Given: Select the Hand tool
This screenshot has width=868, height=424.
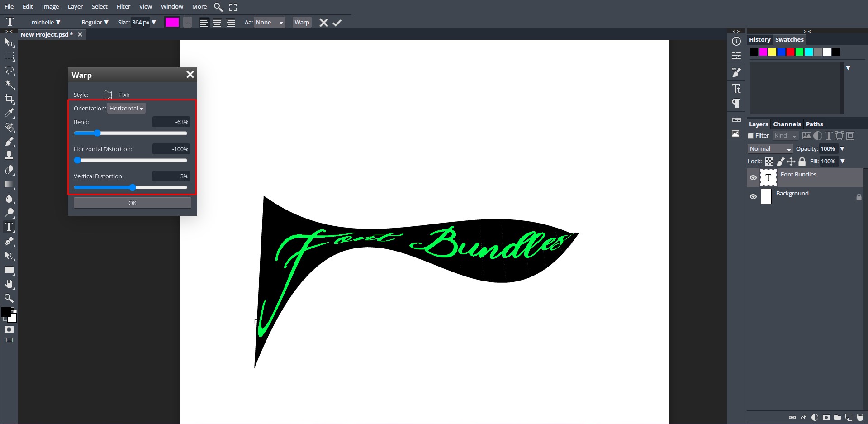Looking at the screenshot, I should click(x=9, y=284).
